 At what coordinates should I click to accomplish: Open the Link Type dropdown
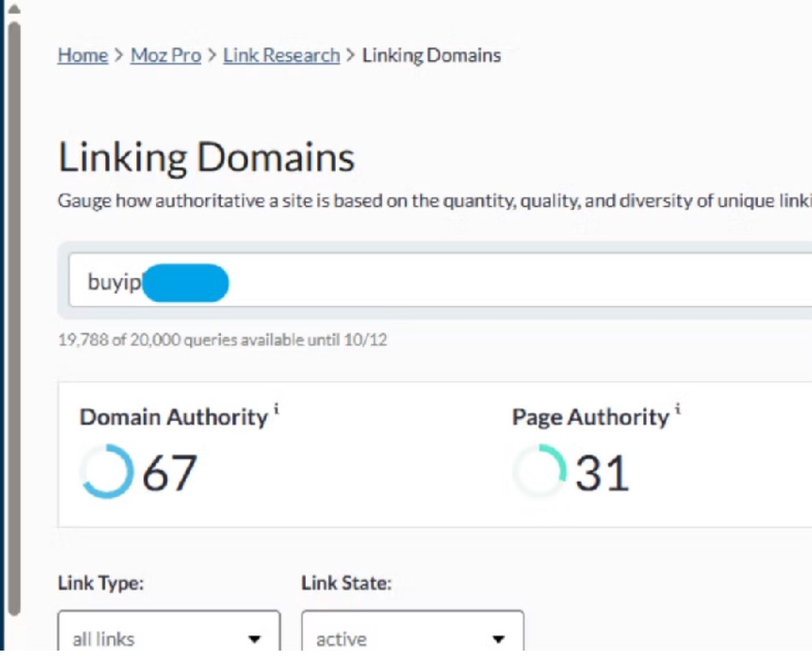pyautogui.click(x=170, y=631)
